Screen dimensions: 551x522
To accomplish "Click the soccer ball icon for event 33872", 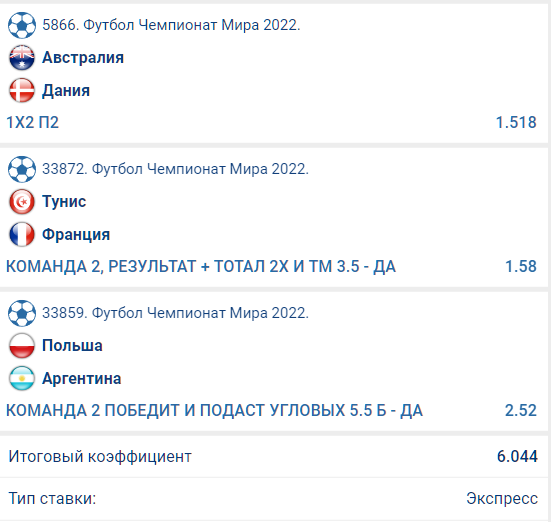I will (22, 169).
